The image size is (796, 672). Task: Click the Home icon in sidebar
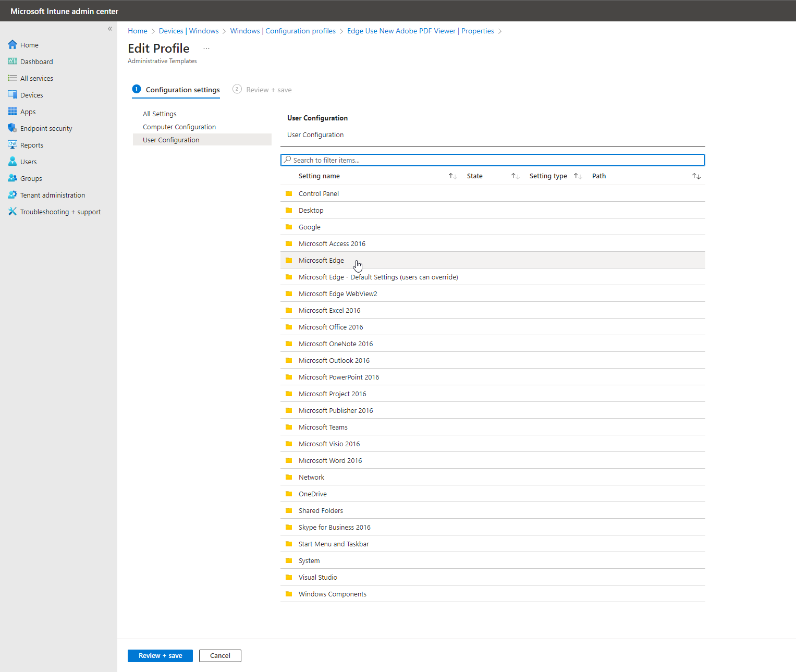pos(13,45)
